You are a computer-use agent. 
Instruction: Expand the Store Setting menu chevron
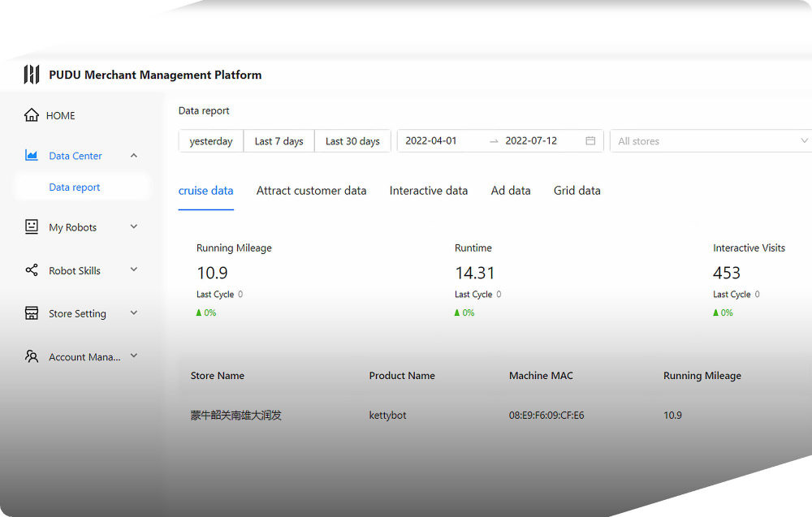tap(134, 313)
